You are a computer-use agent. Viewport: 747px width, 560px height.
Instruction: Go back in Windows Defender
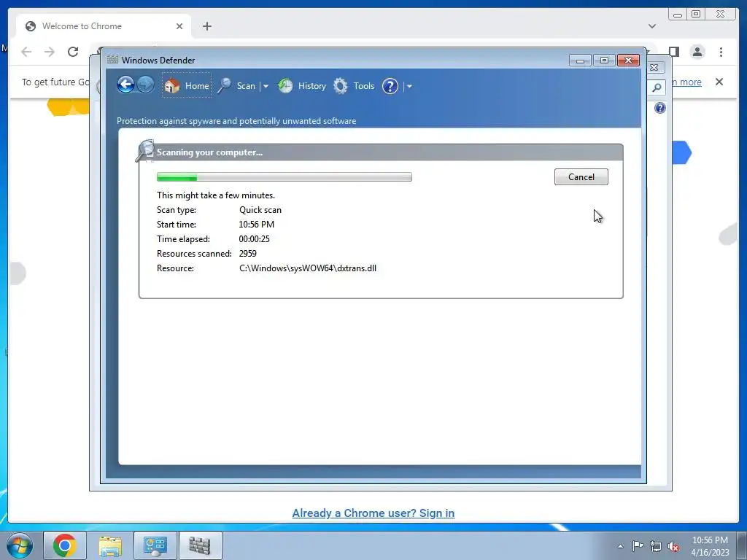[x=125, y=85]
